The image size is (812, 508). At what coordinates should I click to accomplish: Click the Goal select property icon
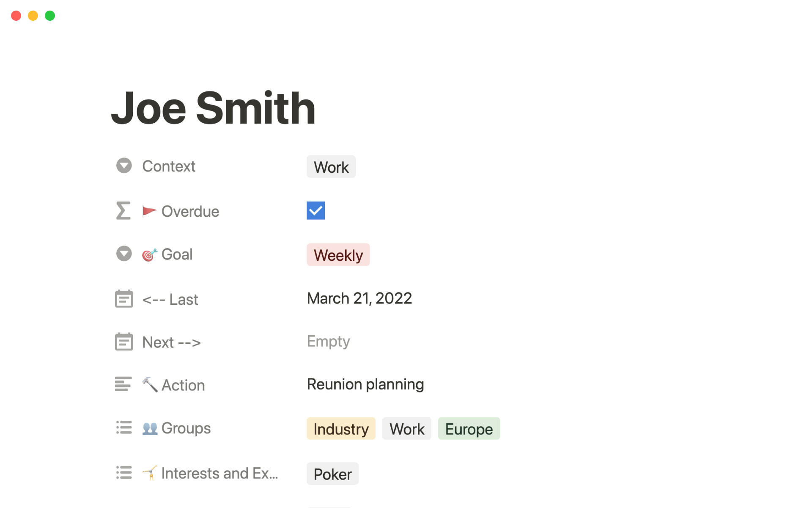(124, 254)
